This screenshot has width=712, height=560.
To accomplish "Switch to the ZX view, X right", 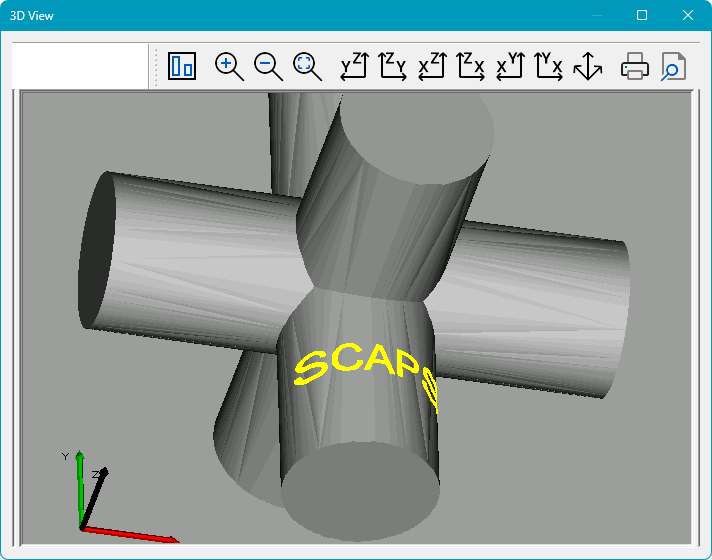I will 471,66.
